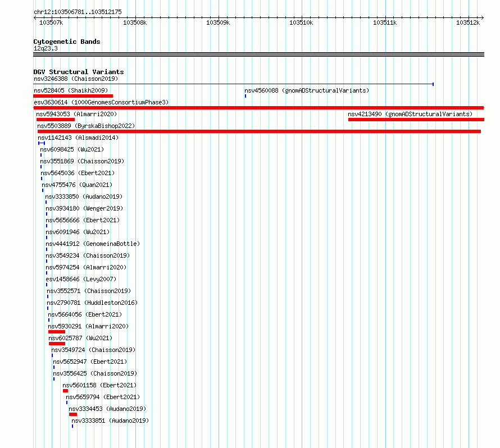Click the 103511k ruler label
Viewport: 500px width, 448px height.
[385, 22]
